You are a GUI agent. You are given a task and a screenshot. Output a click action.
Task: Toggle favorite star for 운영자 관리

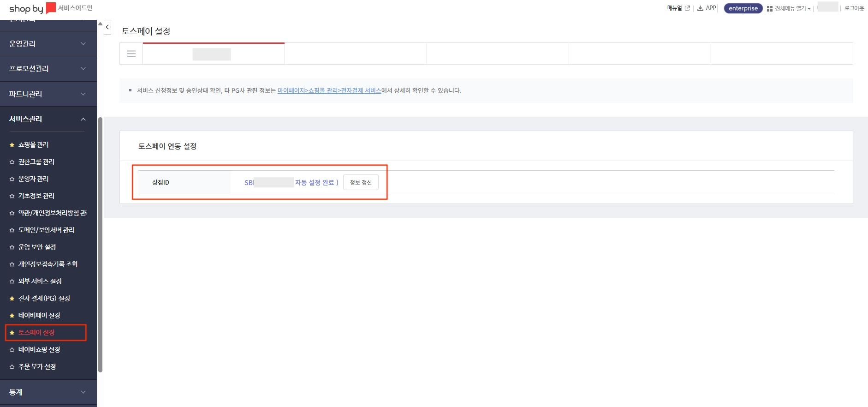pos(12,179)
